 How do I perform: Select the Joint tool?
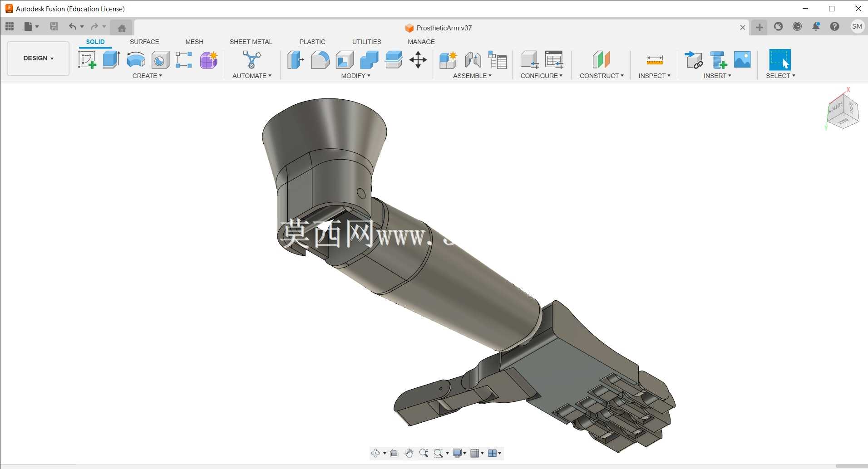click(473, 59)
